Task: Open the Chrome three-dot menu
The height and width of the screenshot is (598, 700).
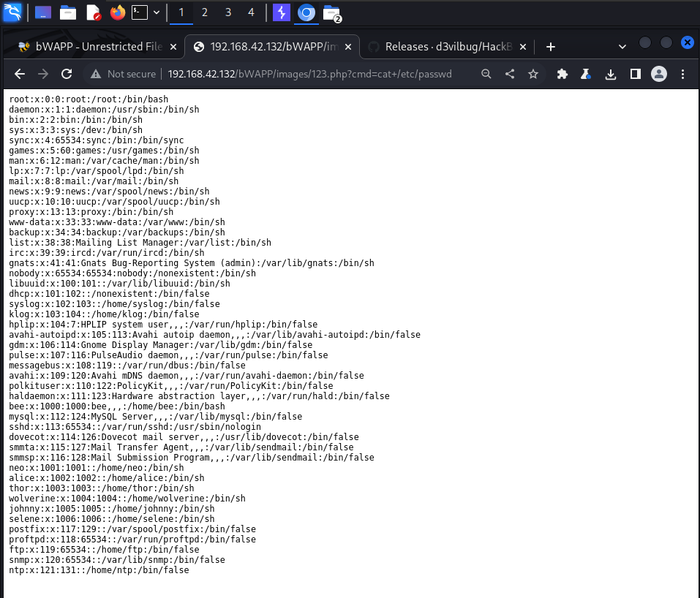Action: point(682,74)
